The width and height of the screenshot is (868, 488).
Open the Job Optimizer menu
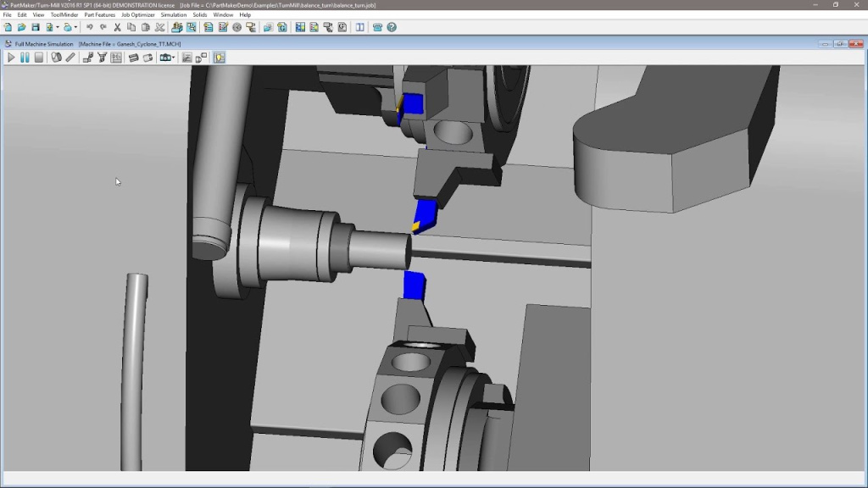click(x=137, y=14)
